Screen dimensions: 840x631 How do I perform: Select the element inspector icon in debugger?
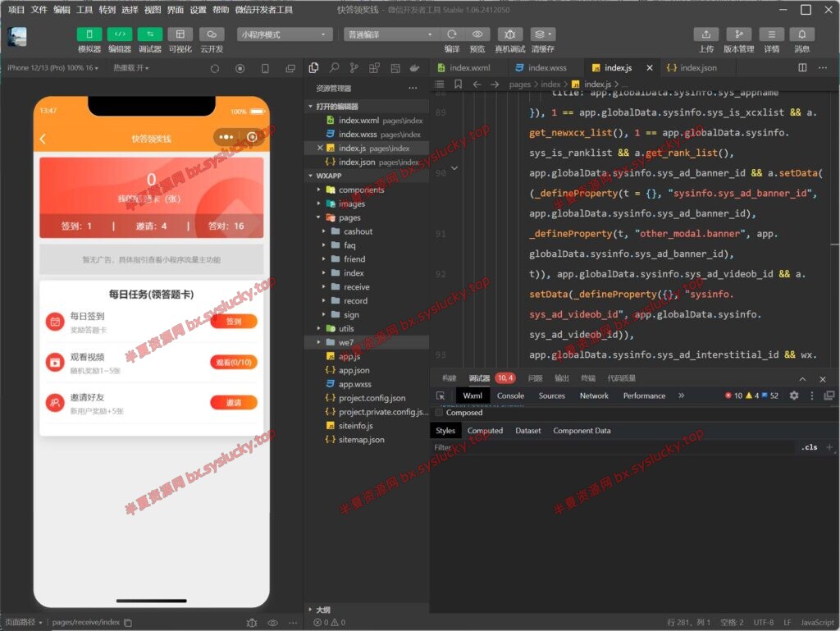coord(441,396)
